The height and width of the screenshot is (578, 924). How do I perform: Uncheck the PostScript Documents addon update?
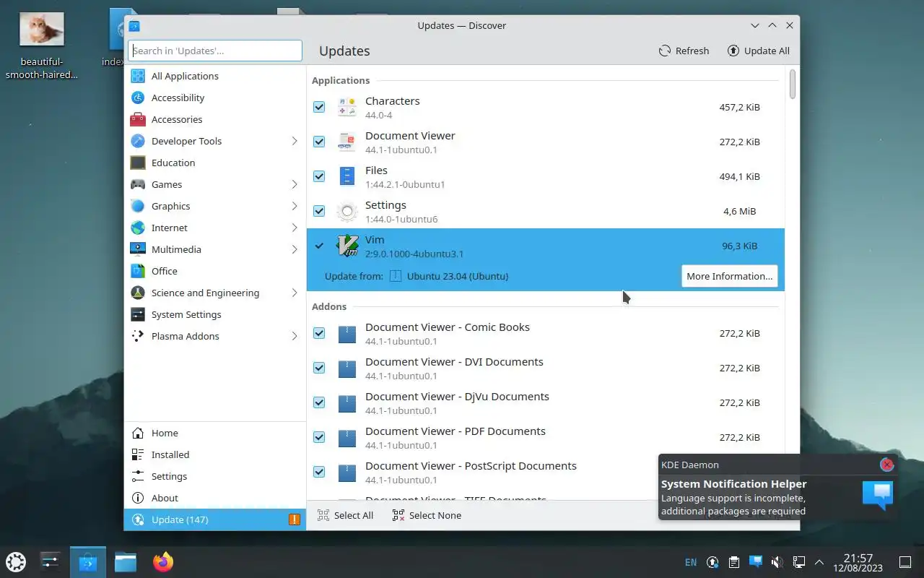tap(319, 472)
